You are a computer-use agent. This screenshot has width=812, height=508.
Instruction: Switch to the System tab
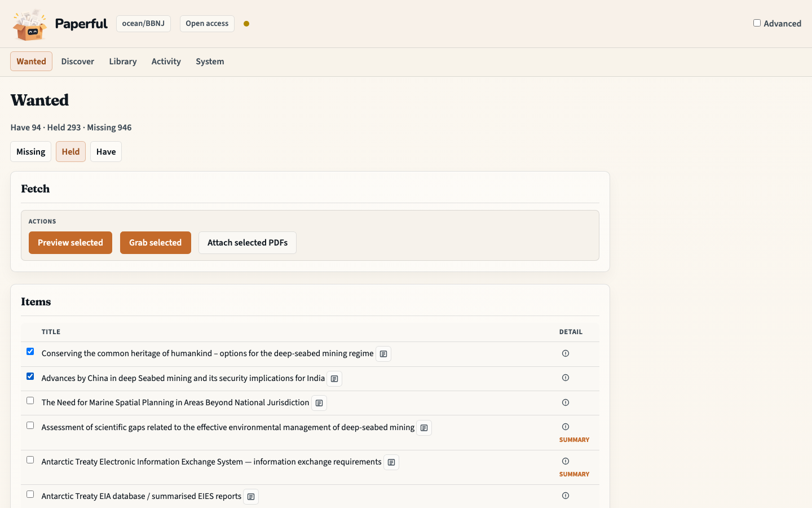pyautogui.click(x=210, y=62)
